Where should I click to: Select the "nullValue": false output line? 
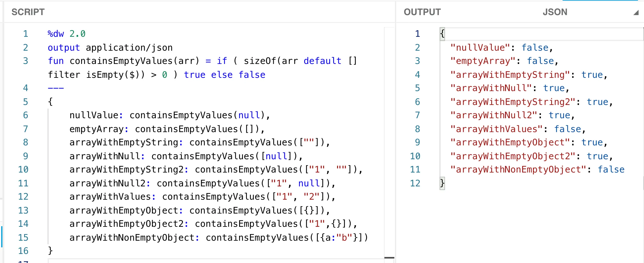tap(502, 48)
